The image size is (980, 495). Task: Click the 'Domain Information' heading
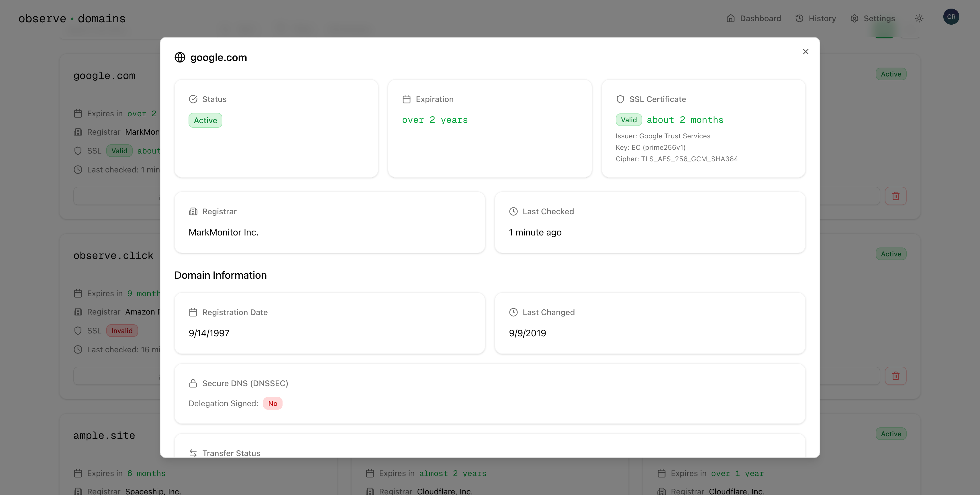pyautogui.click(x=220, y=275)
